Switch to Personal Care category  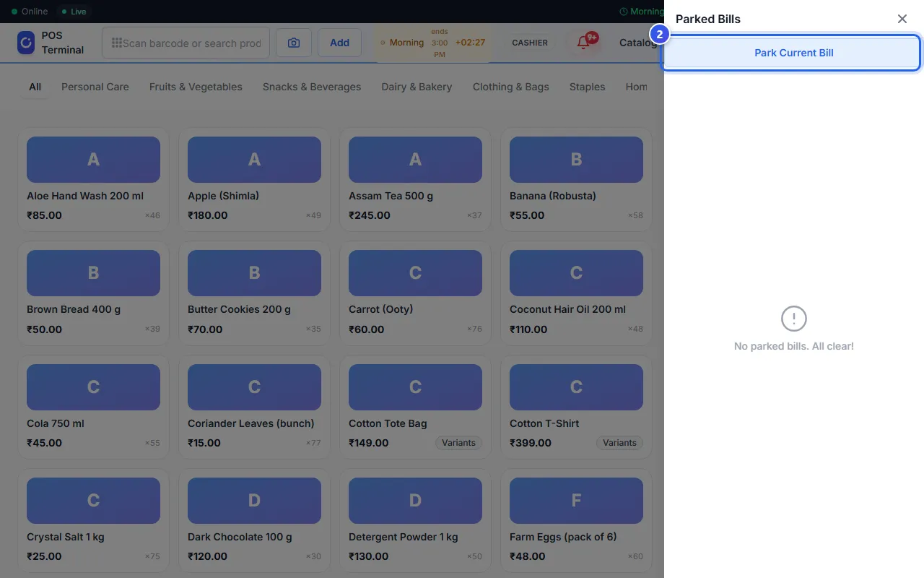[x=95, y=87]
